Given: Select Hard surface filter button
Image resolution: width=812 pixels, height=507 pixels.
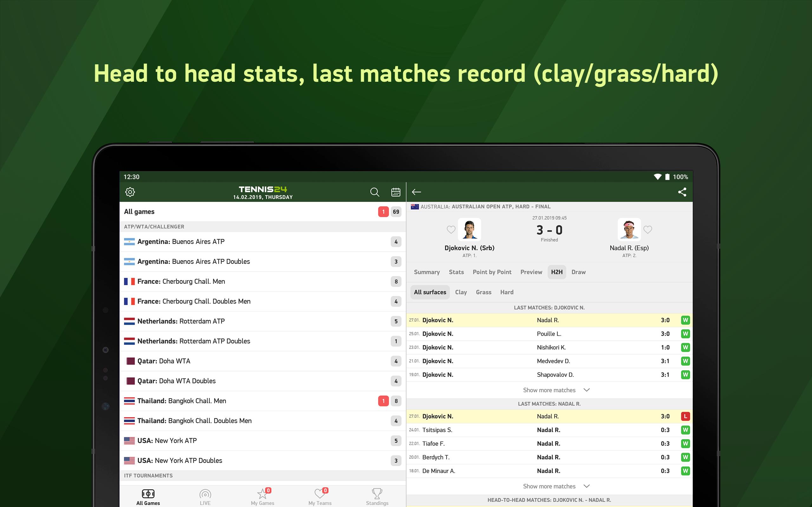Looking at the screenshot, I should [506, 292].
